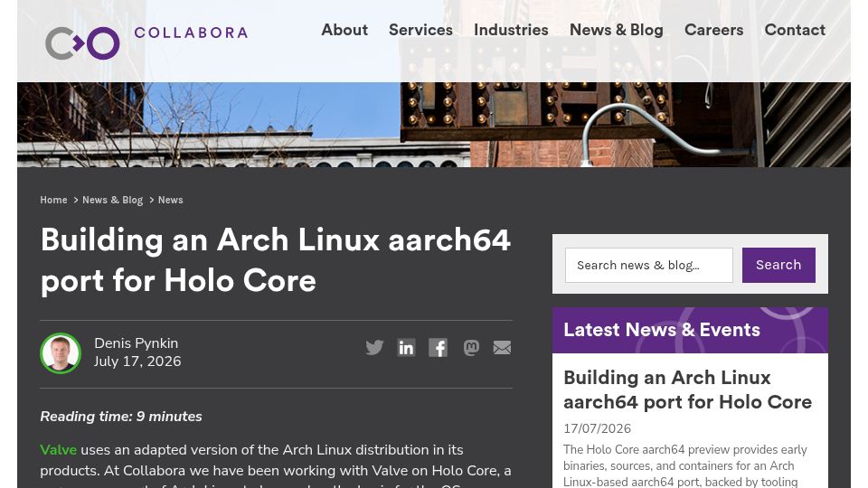Open the Contact page
Image resolution: width=868 pixels, height=488 pixels.
pyautogui.click(x=795, y=30)
